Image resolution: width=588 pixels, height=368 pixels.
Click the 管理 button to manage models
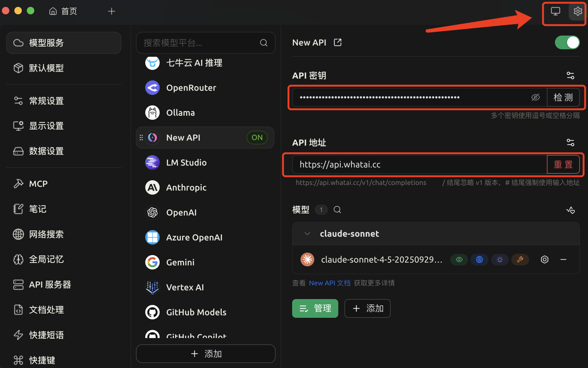pyautogui.click(x=315, y=308)
